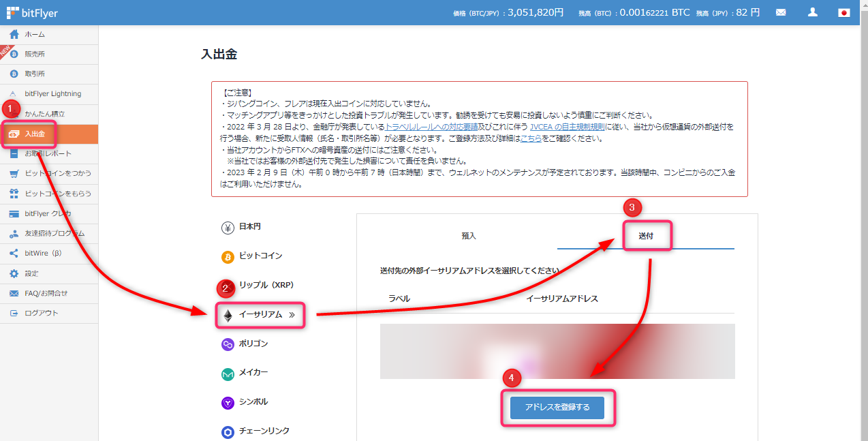The image size is (868, 441).
Task: Select the blurred registered address row
Action: 557,351
